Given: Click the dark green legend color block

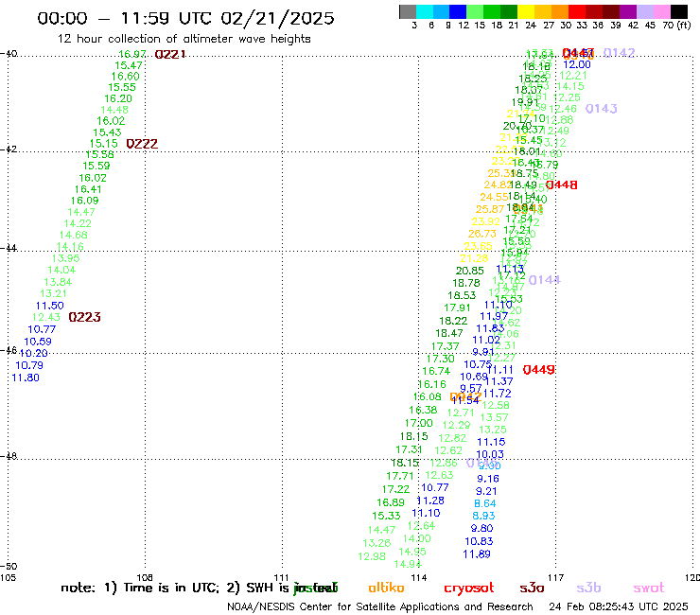Looking at the screenshot, I should pyautogui.click(x=509, y=11).
